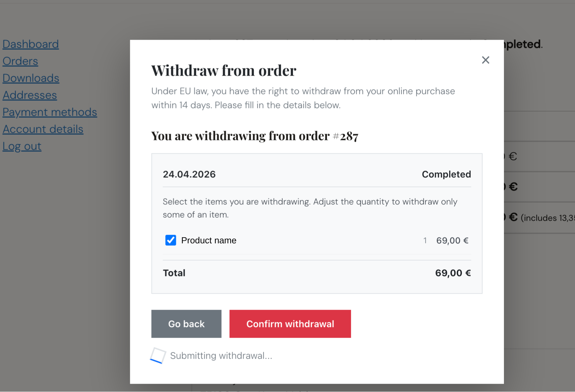
Task: Go to Orders
Action: (20, 61)
